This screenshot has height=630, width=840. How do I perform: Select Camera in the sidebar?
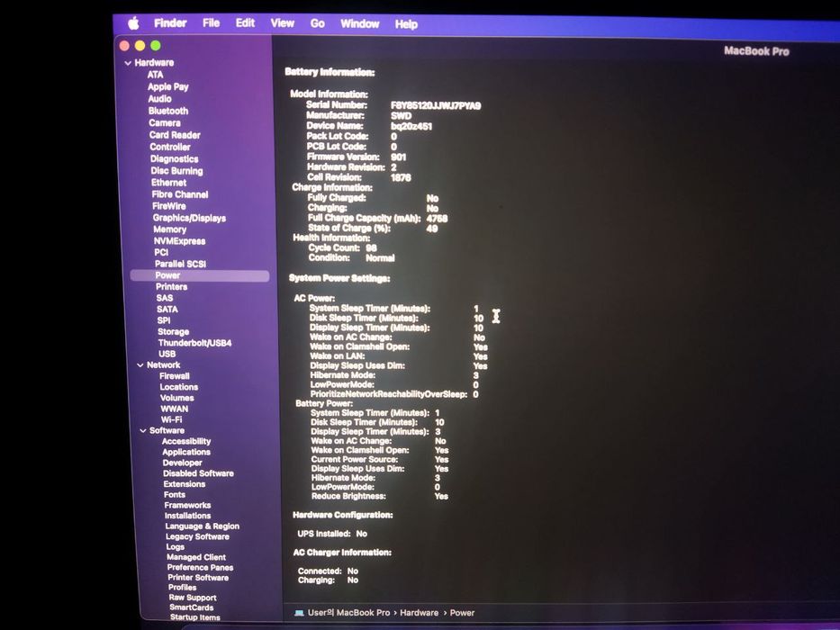pos(165,122)
